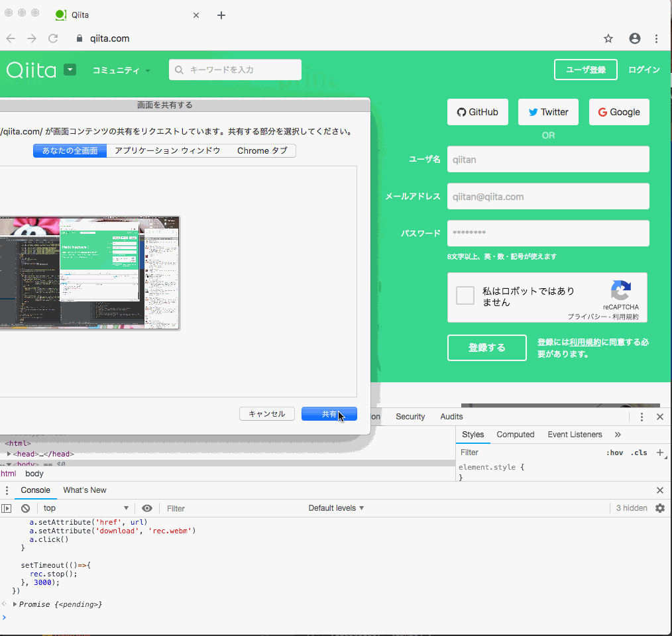
Task: Select the Chrome タブ sharing tab
Action: 262,151
